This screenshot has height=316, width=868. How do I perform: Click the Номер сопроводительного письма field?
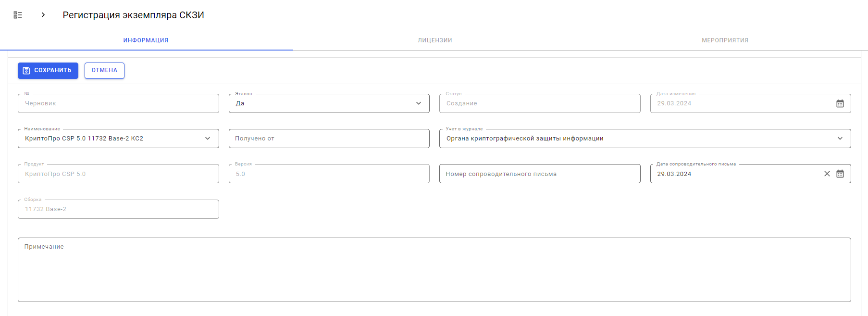click(x=539, y=174)
